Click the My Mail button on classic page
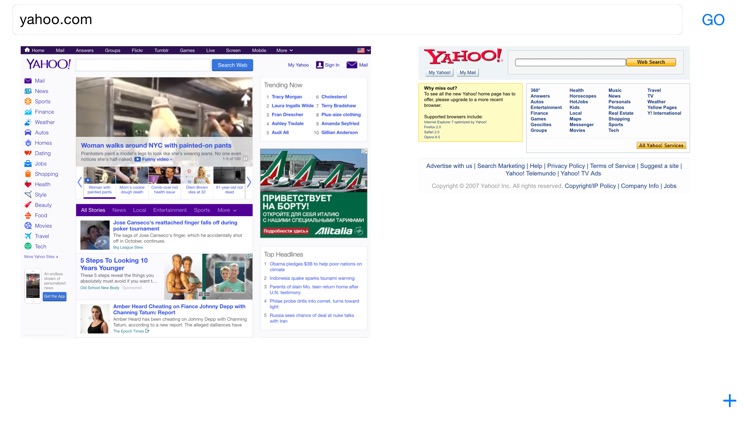 [x=468, y=73]
